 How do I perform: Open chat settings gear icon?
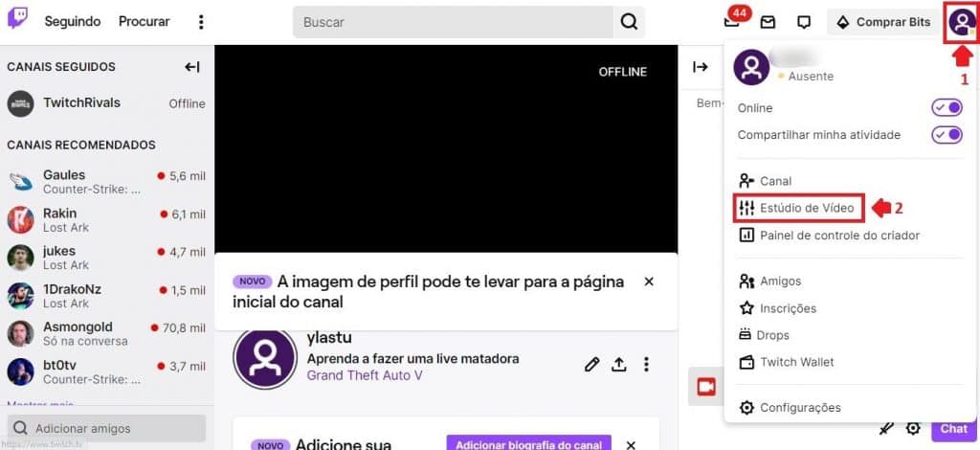point(913,428)
